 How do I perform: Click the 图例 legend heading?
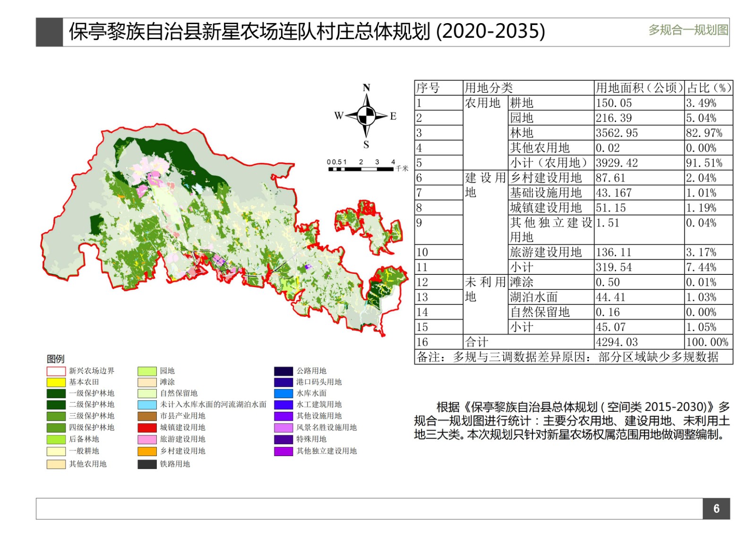(x=55, y=359)
